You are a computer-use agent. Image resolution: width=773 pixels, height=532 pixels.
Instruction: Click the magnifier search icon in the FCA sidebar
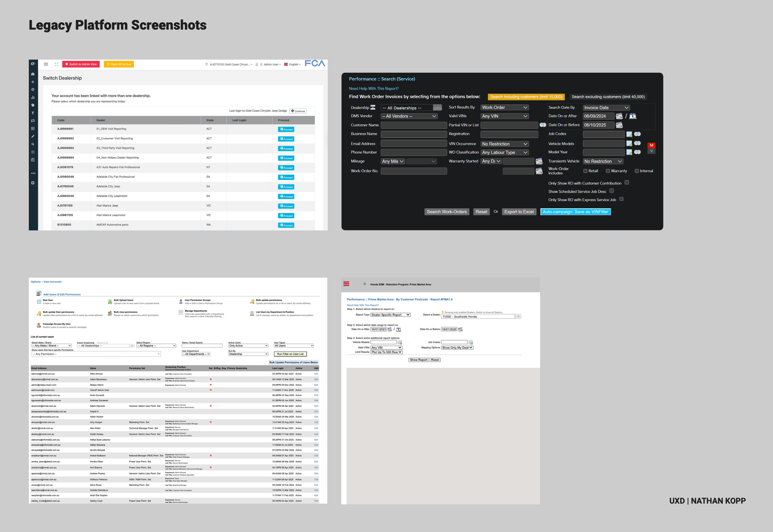point(33,144)
